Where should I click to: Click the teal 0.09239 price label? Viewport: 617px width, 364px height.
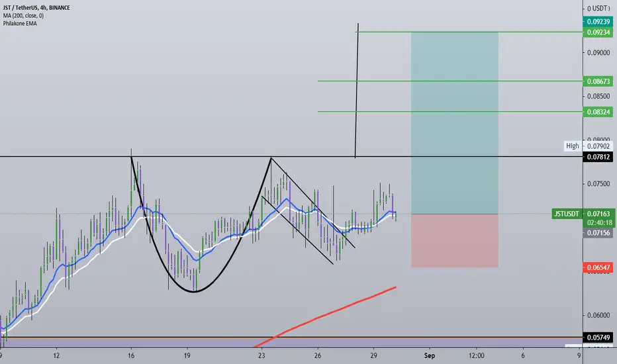pos(598,22)
